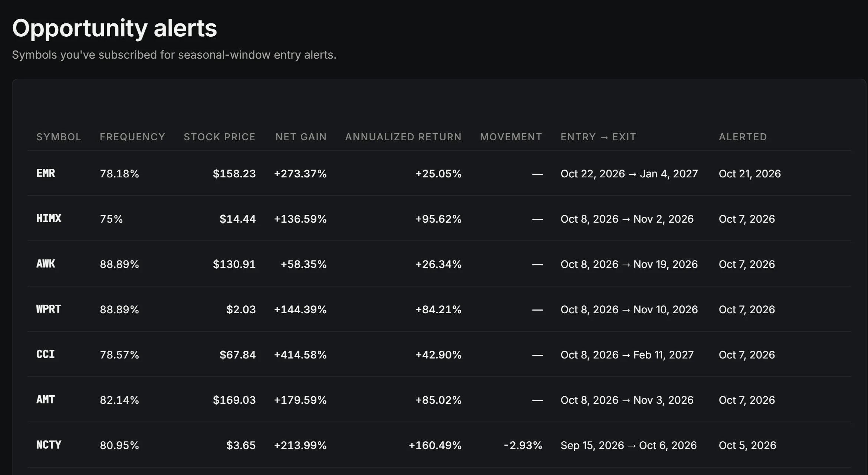Click CCI exit date Feb 11, 2027
Screen dimensions: 868x475
(663, 355)
